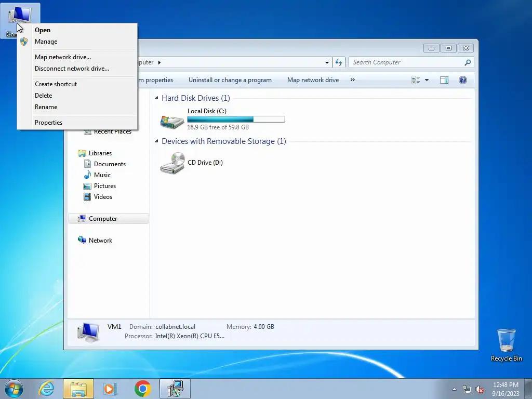Click Map network drive toolbar button
Viewport: 532px width, 399px height.
tap(313, 80)
